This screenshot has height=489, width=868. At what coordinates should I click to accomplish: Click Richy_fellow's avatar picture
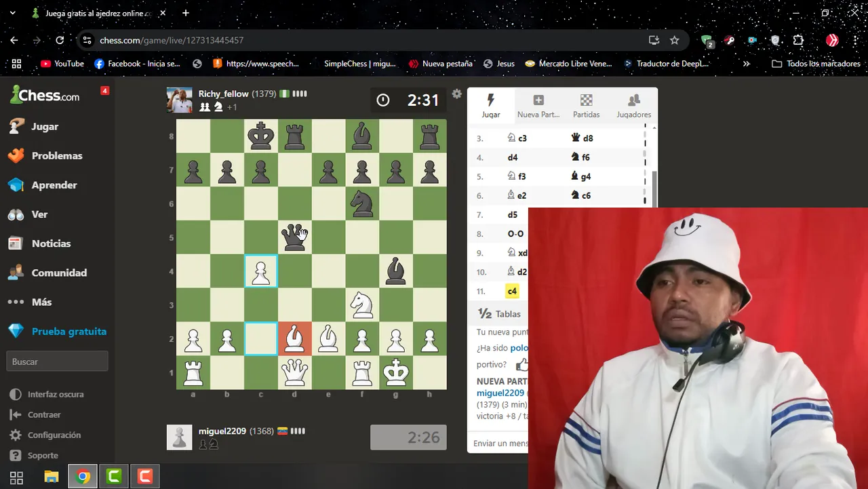point(180,100)
